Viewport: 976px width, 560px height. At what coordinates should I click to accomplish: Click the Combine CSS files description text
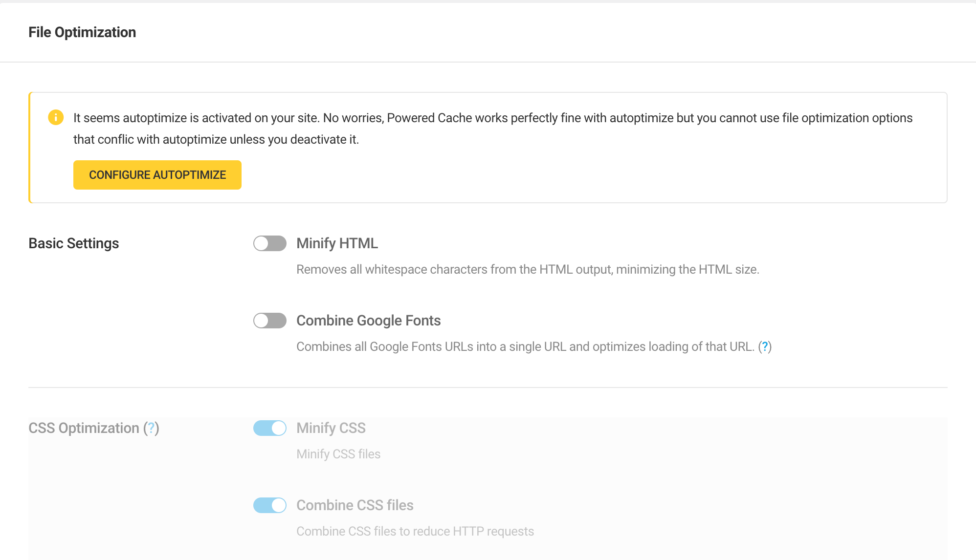coord(415,531)
